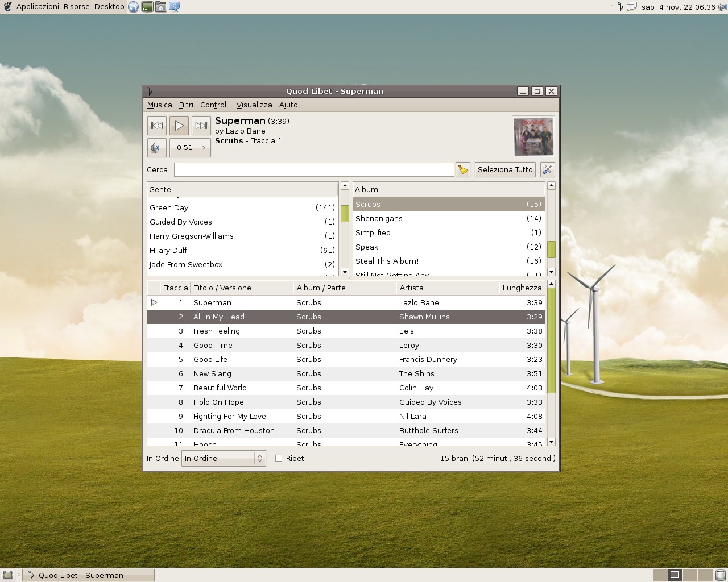Click the Cerca search field

[314, 170]
